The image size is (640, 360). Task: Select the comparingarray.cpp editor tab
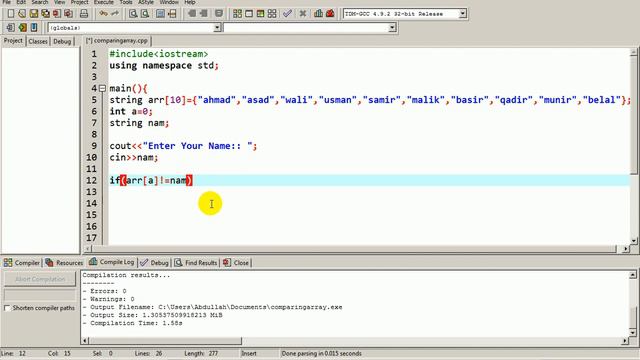117,41
